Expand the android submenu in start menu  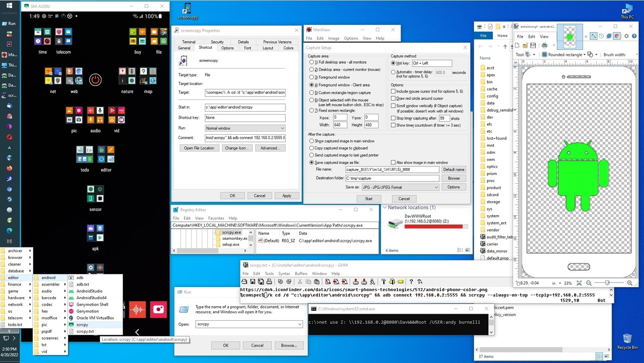[x=50, y=278]
